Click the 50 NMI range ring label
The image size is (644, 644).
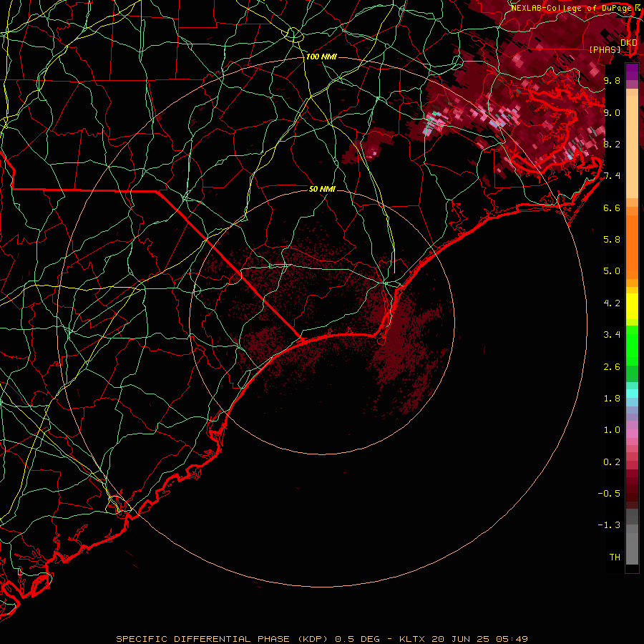click(x=323, y=189)
